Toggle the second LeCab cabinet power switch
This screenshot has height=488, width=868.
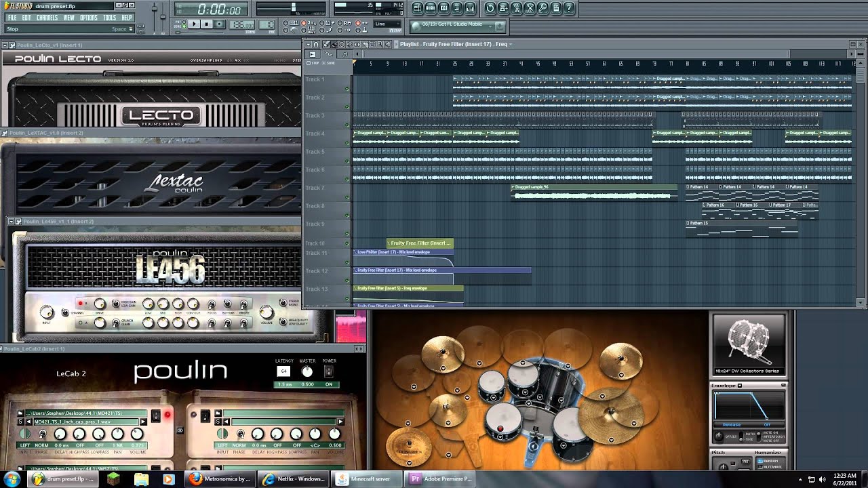click(205, 415)
